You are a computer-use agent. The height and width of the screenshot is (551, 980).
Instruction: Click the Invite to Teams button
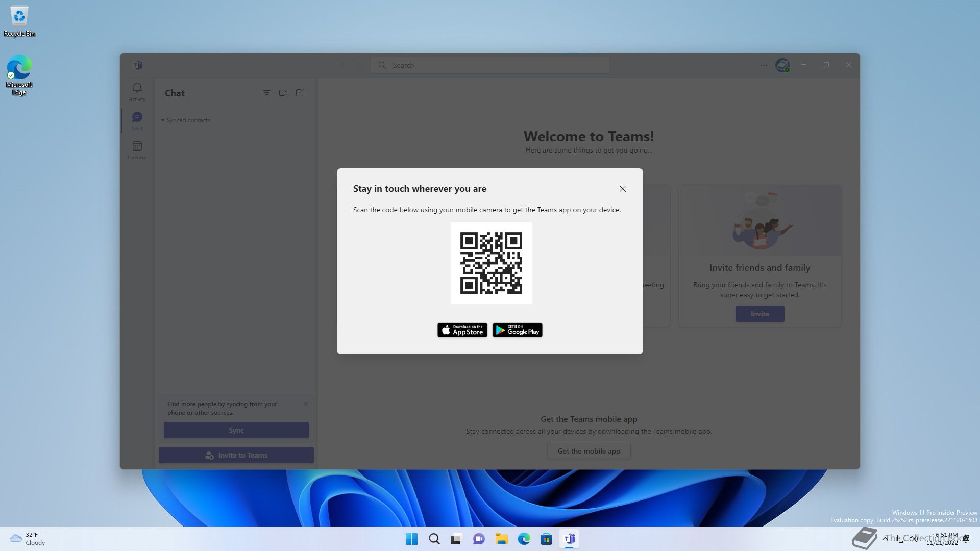tap(236, 455)
